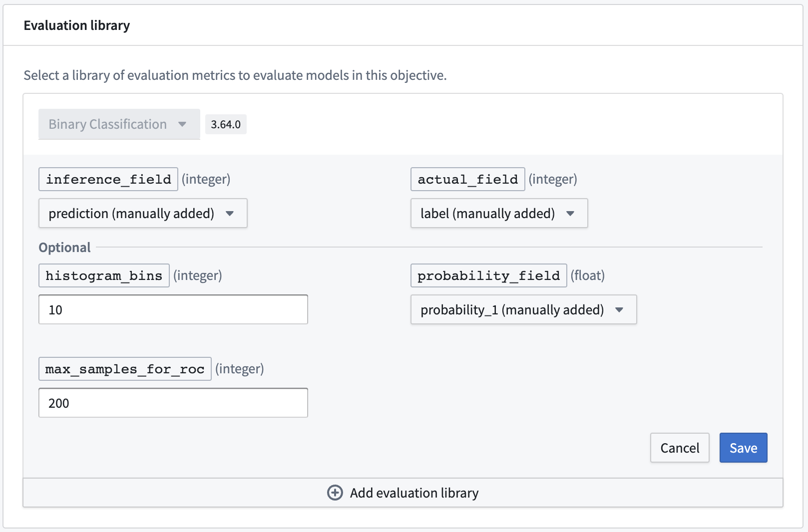
Task: Cancel the evaluation library changes
Action: [x=680, y=448]
